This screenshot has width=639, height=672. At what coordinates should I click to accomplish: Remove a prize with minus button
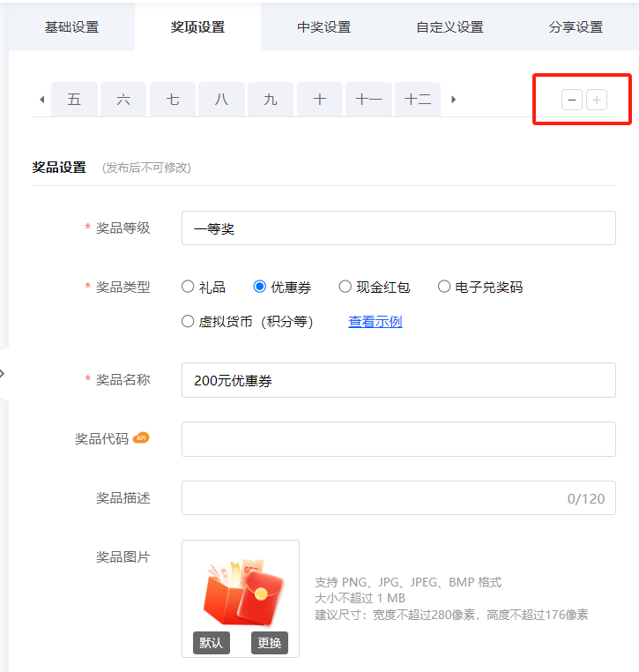[572, 100]
